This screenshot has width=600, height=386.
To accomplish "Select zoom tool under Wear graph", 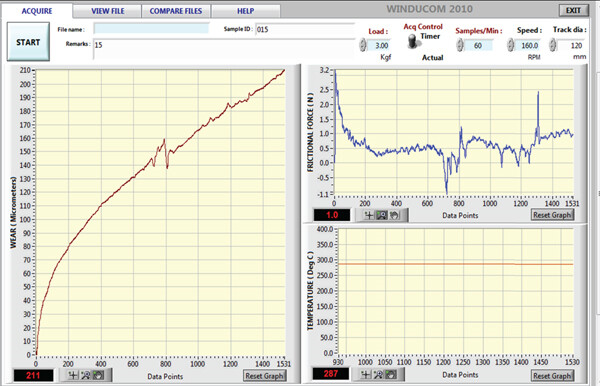I will click(x=86, y=375).
